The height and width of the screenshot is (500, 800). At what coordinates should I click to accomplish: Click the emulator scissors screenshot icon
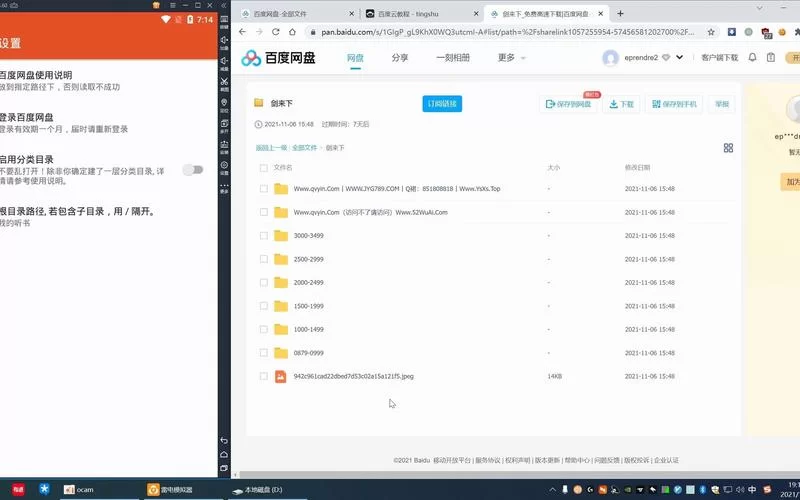pos(224,83)
